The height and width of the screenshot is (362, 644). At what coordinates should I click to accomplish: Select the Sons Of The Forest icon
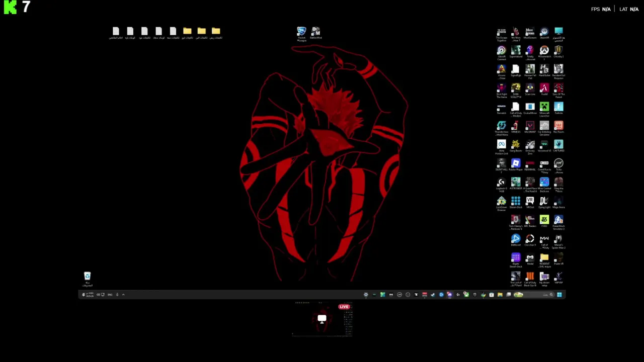(x=558, y=90)
